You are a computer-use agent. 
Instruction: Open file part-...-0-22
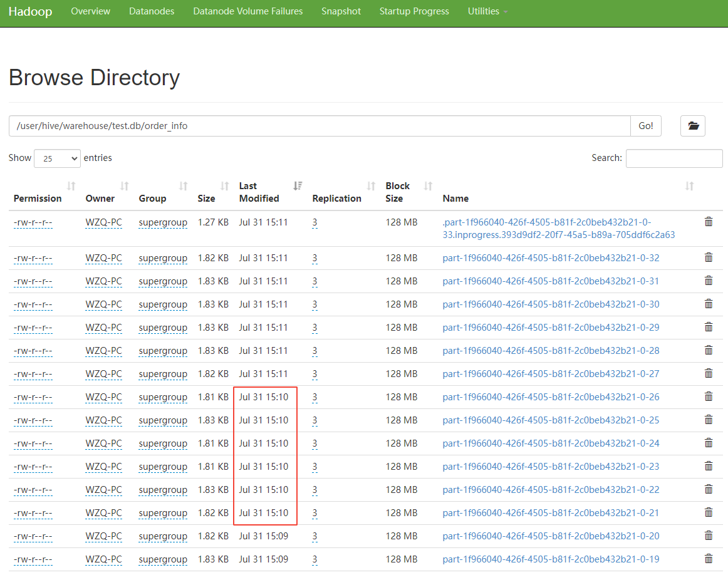(551, 490)
